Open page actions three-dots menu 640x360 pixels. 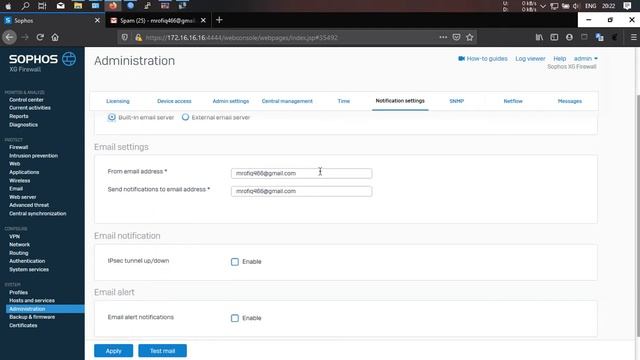pos(443,37)
